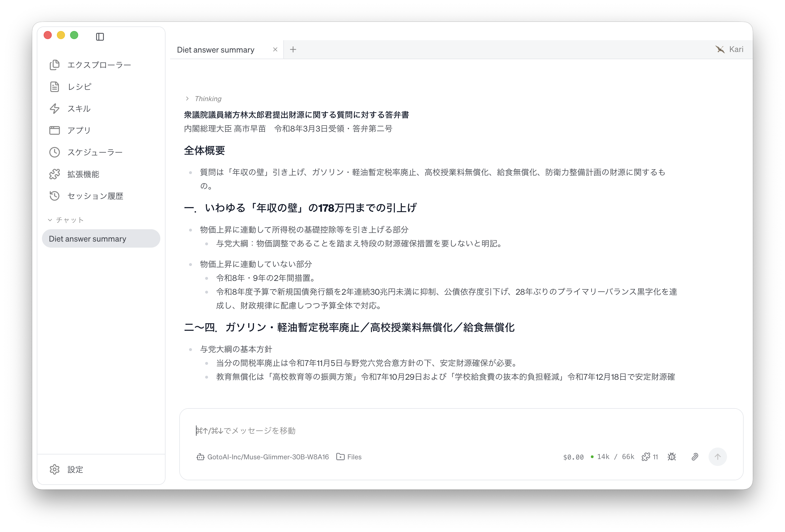Click the send arrow button

[717, 457]
